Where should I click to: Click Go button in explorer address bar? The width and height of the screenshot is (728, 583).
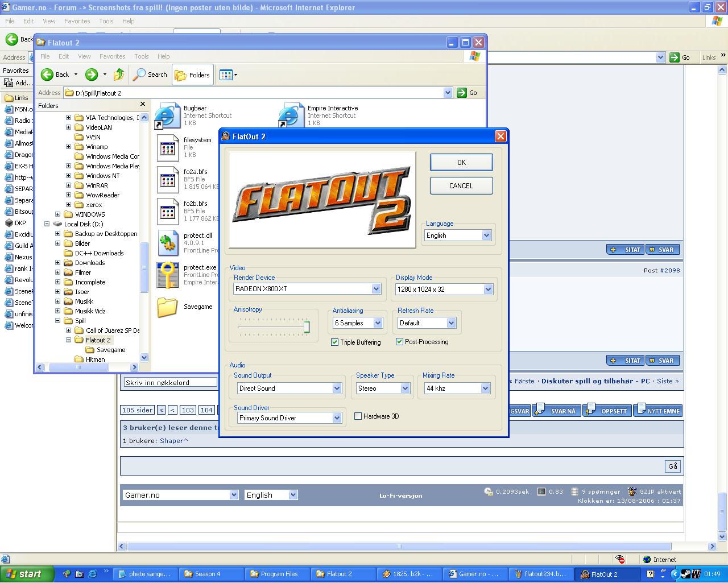[468, 93]
